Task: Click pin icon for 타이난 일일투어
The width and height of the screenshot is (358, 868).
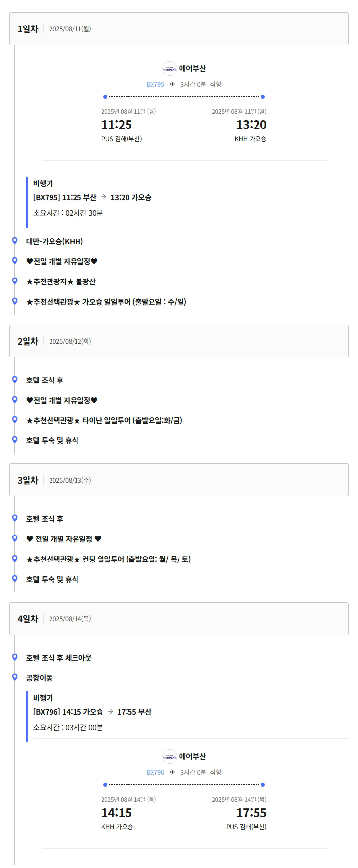Action: coord(15,420)
